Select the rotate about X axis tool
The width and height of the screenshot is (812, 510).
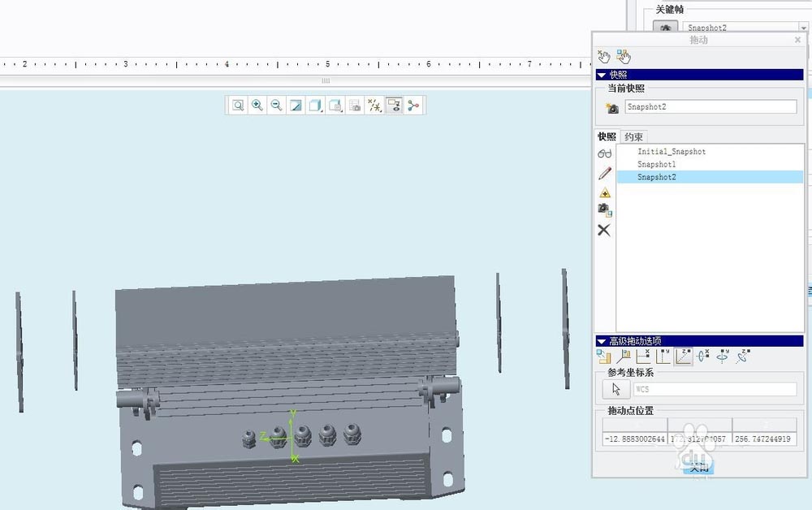pos(702,357)
